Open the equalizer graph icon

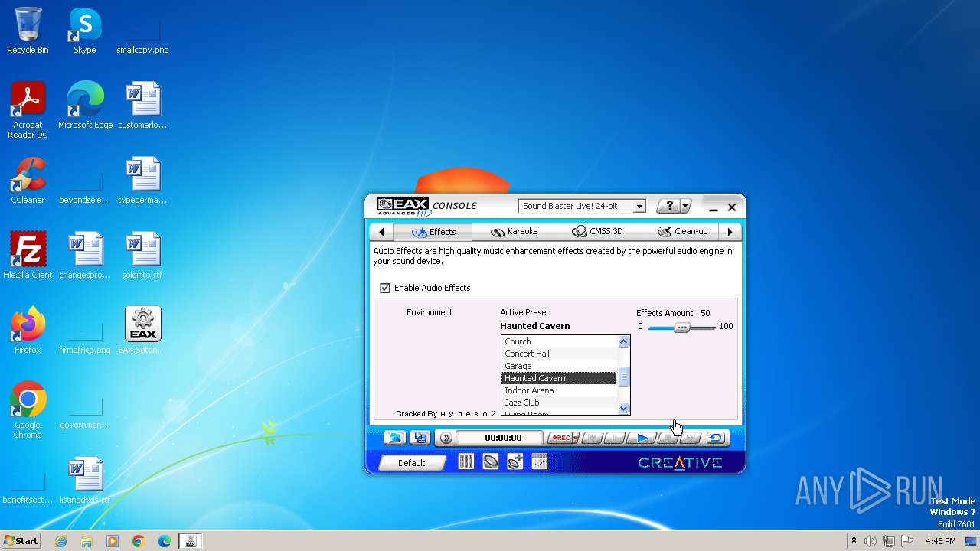540,461
